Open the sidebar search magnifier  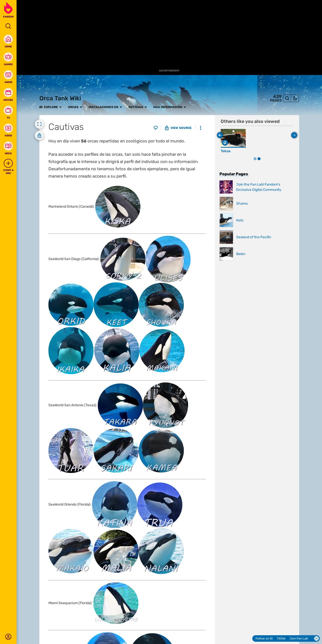(x=8, y=26)
